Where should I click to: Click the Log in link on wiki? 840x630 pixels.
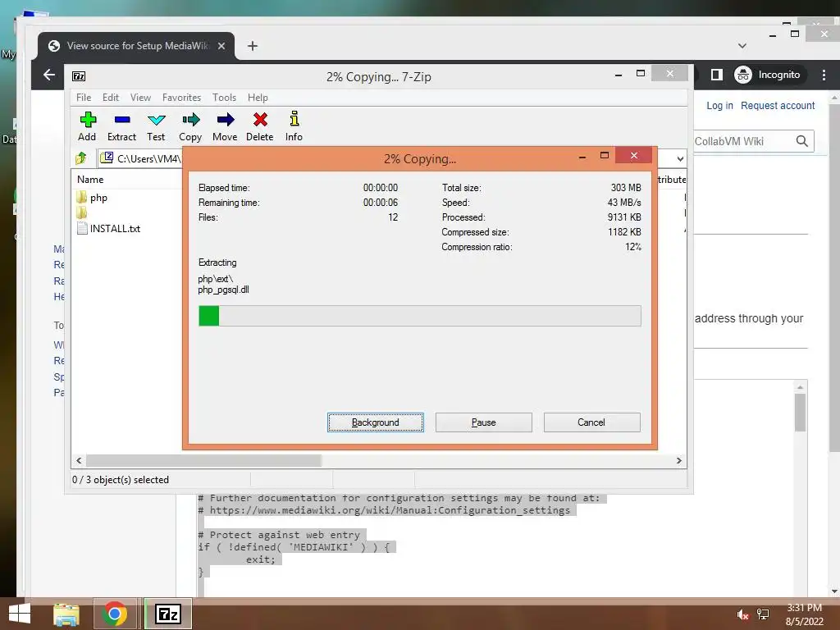[x=719, y=106]
